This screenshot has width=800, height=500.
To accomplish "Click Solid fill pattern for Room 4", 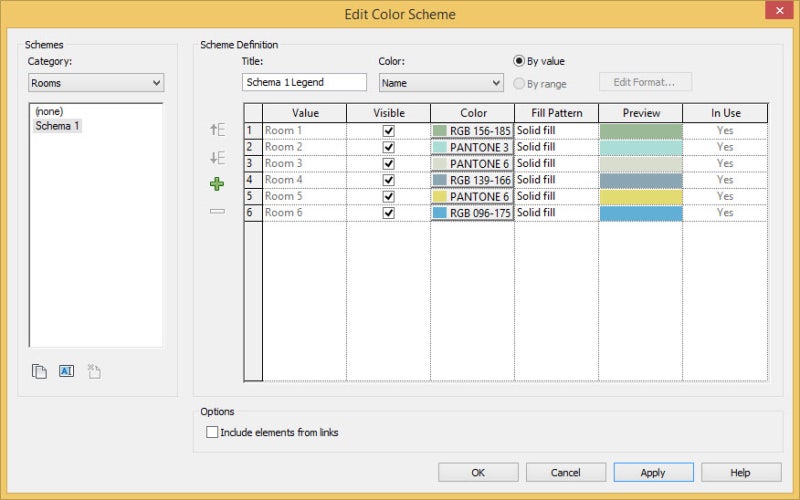I will 556,180.
